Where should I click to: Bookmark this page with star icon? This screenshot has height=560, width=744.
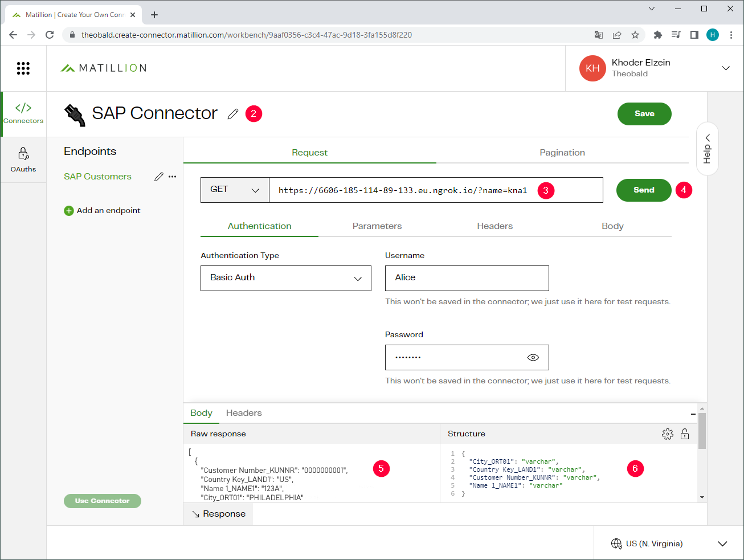[x=635, y=35]
